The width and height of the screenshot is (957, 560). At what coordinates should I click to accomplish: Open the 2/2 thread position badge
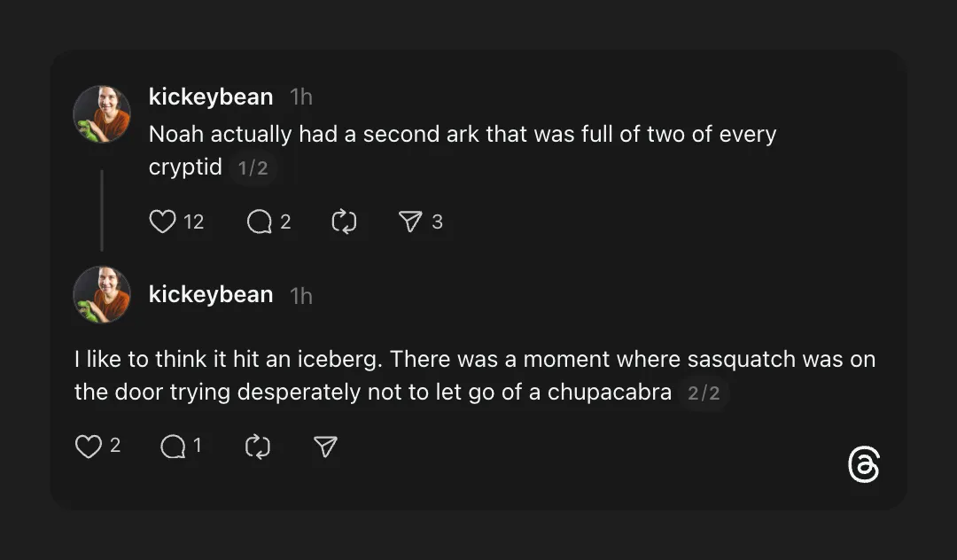[x=704, y=393]
